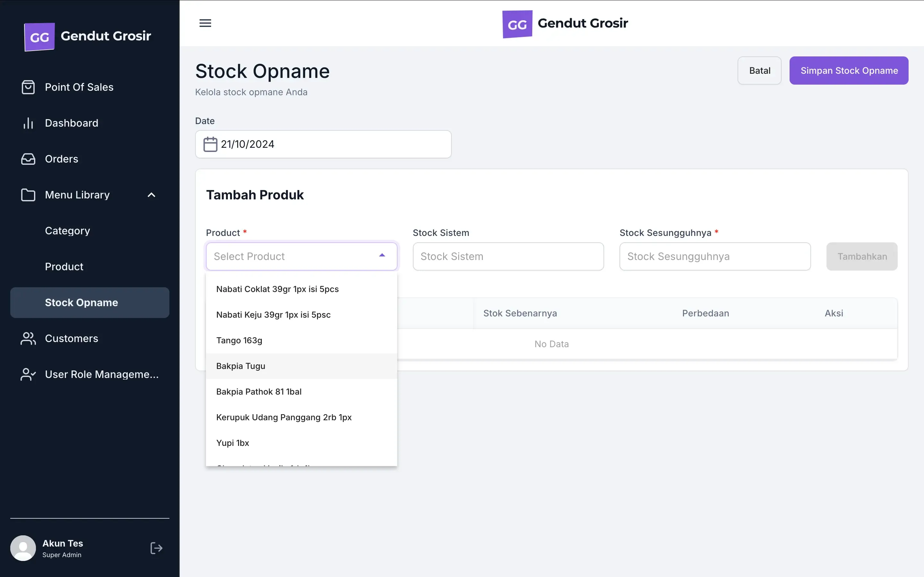
Task: Click the Batal button
Action: [x=759, y=71]
